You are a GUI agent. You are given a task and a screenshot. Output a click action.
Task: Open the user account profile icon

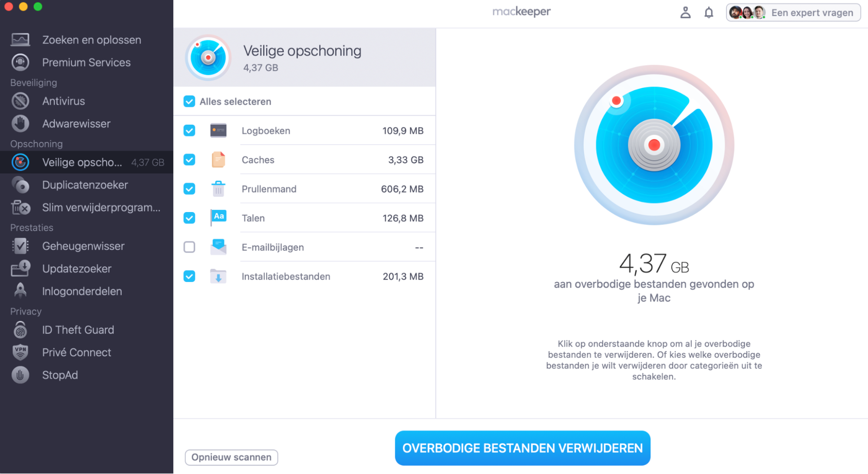[685, 13]
